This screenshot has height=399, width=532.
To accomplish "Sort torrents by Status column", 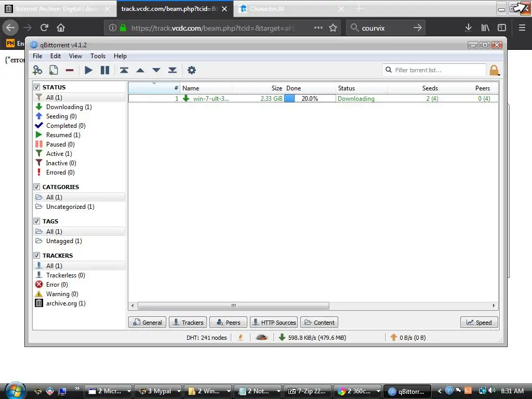I will coord(362,88).
